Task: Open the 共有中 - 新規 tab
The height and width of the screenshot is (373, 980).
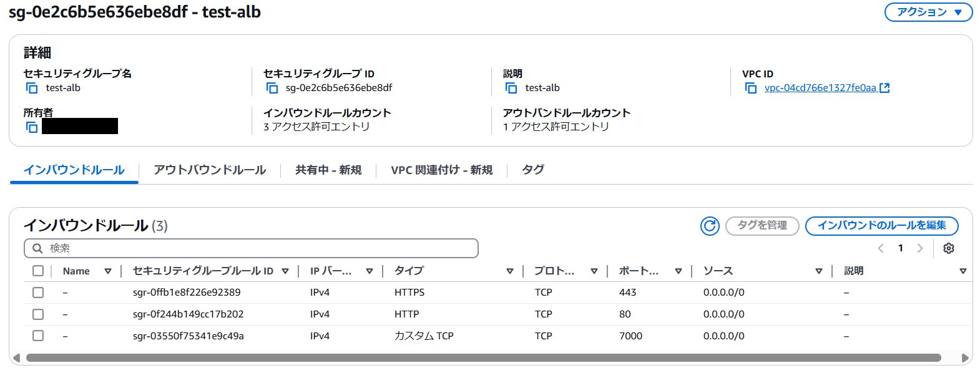Action: [328, 170]
